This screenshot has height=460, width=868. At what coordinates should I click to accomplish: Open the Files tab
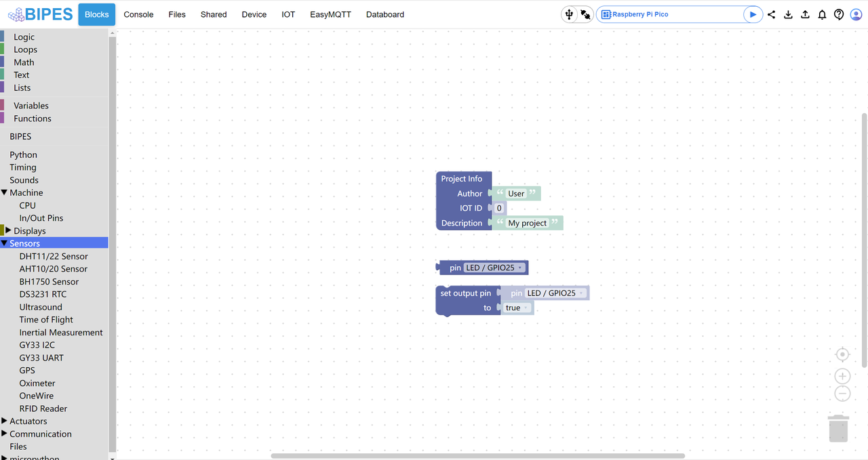pyautogui.click(x=177, y=14)
